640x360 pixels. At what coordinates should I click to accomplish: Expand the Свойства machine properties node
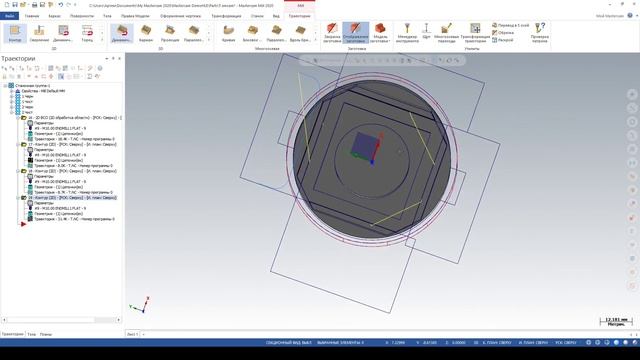12,91
